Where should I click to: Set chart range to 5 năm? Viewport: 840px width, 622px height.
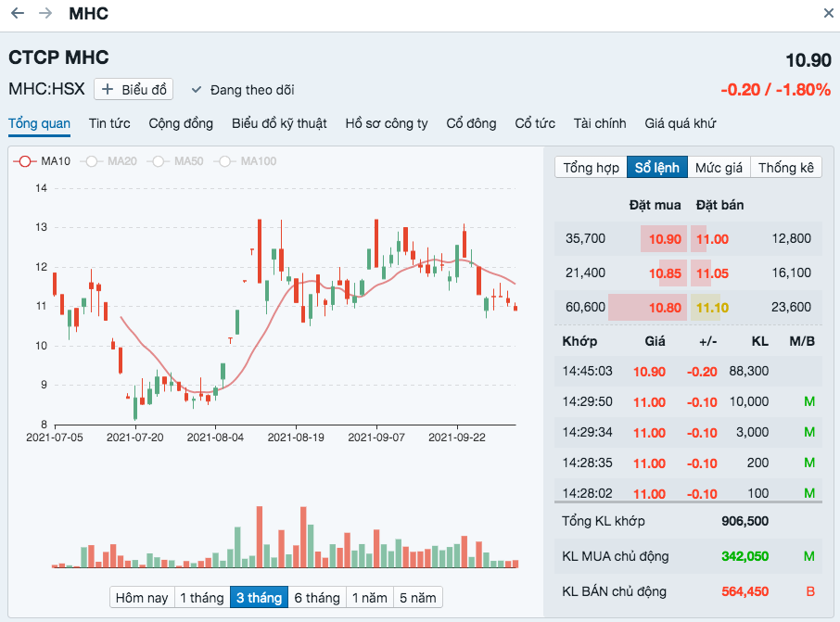pos(418,597)
